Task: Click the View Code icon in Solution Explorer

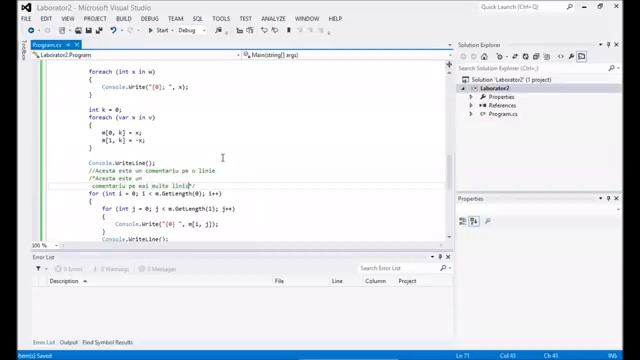Action: click(561, 57)
